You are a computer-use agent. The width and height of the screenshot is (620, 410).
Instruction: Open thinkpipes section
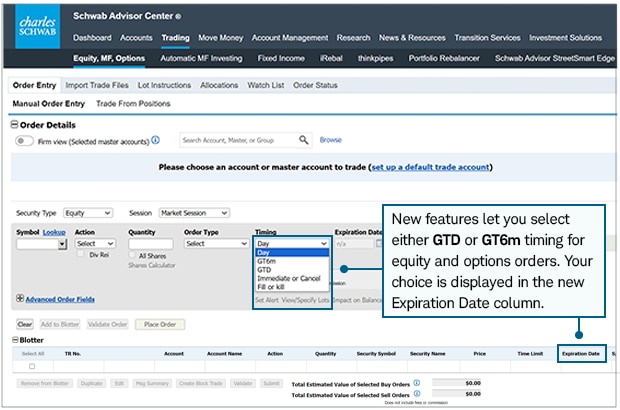coord(375,58)
